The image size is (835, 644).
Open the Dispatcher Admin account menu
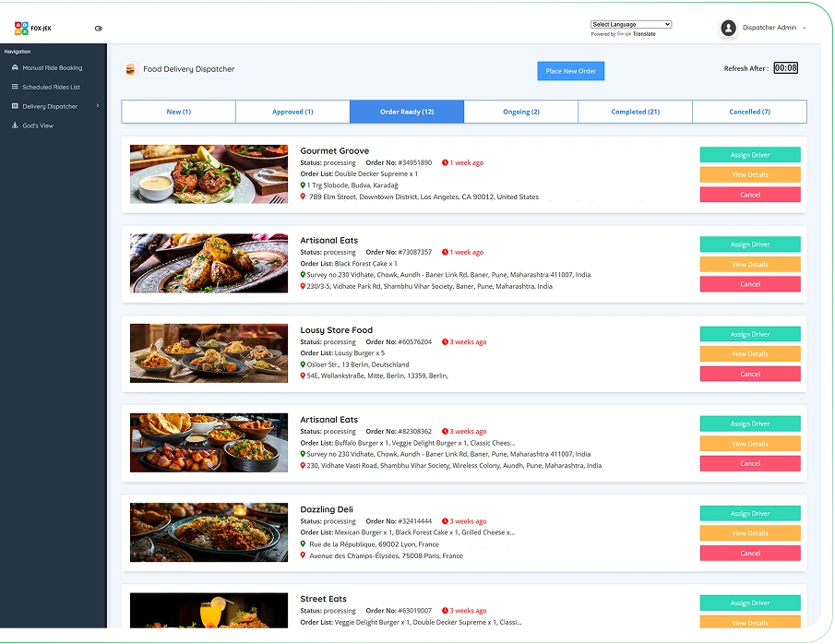[801, 28]
